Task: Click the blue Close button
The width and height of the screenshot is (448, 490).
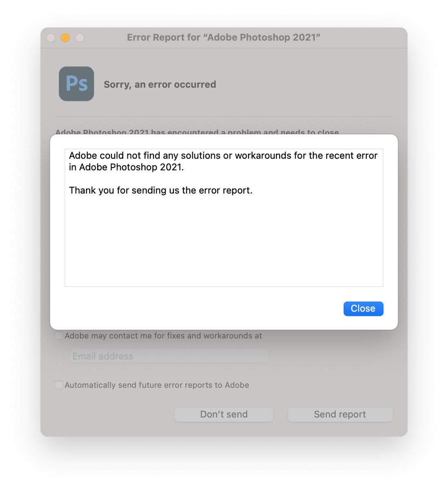Action: tap(363, 309)
